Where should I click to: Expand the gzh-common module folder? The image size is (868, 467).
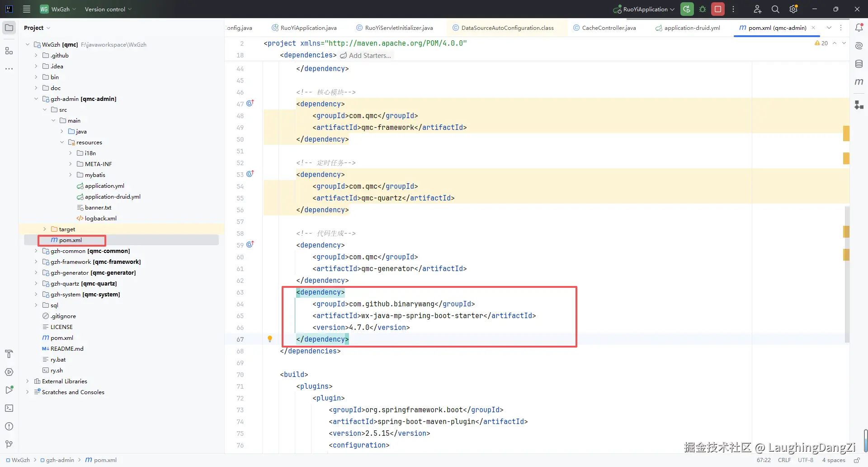click(x=36, y=251)
